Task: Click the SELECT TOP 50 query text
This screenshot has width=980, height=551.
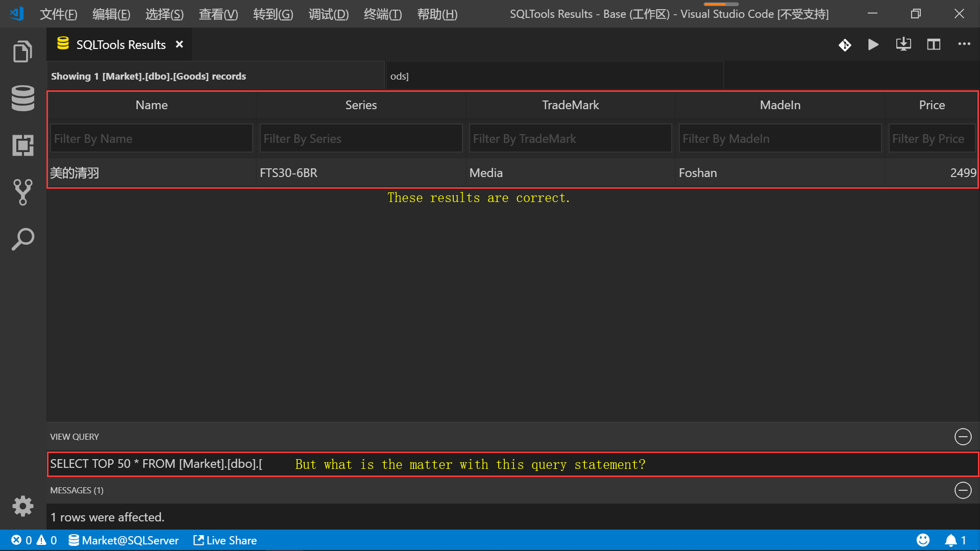Action: coord(156,464)
